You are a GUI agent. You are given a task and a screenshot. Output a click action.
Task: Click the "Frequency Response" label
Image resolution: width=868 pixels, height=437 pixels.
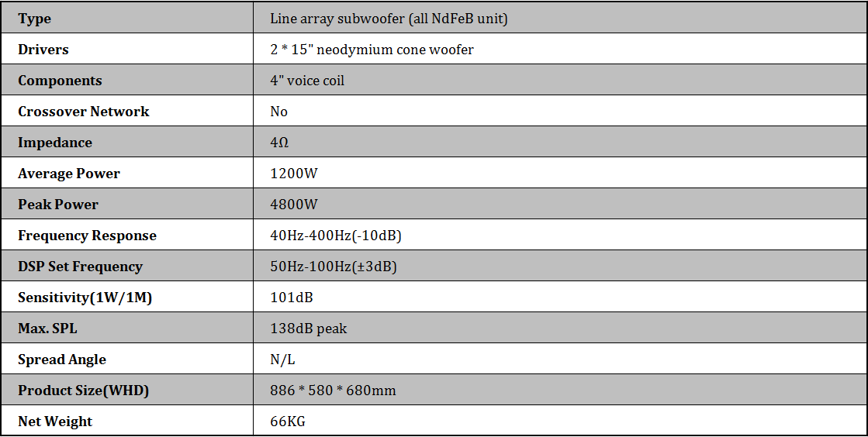pyautogui.click(x=87, y=236)
